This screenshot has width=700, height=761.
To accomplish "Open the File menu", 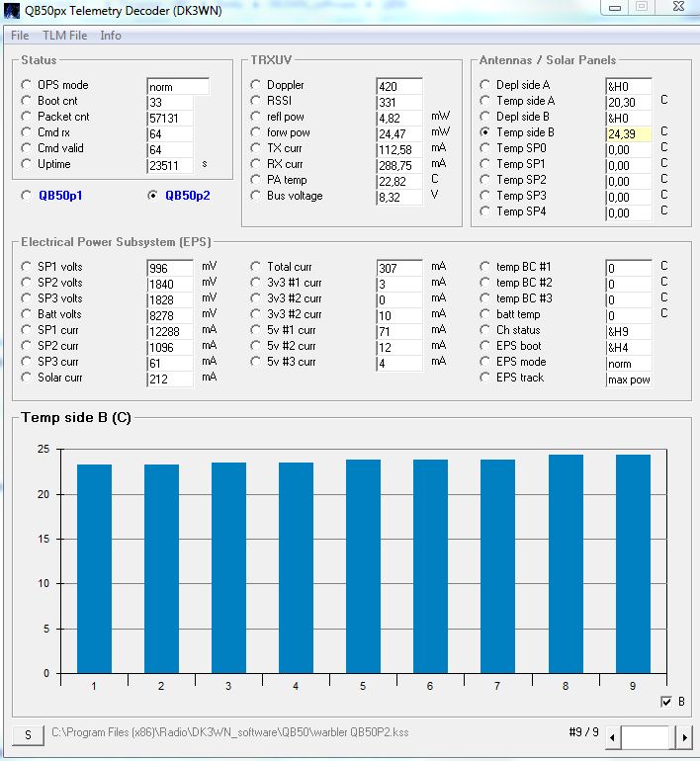I will tap(20, 36).
